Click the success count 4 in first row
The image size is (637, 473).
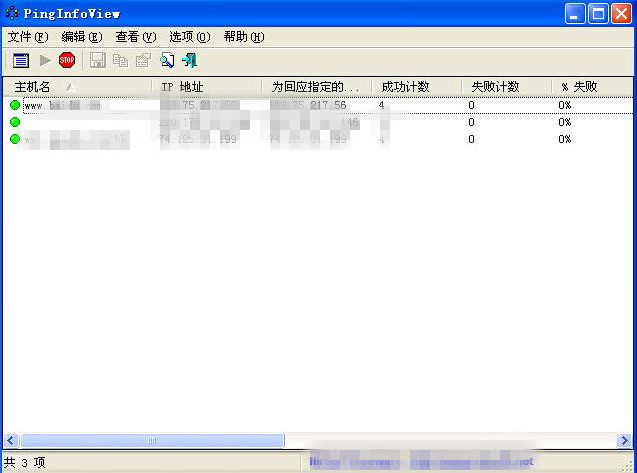[381, 105]
